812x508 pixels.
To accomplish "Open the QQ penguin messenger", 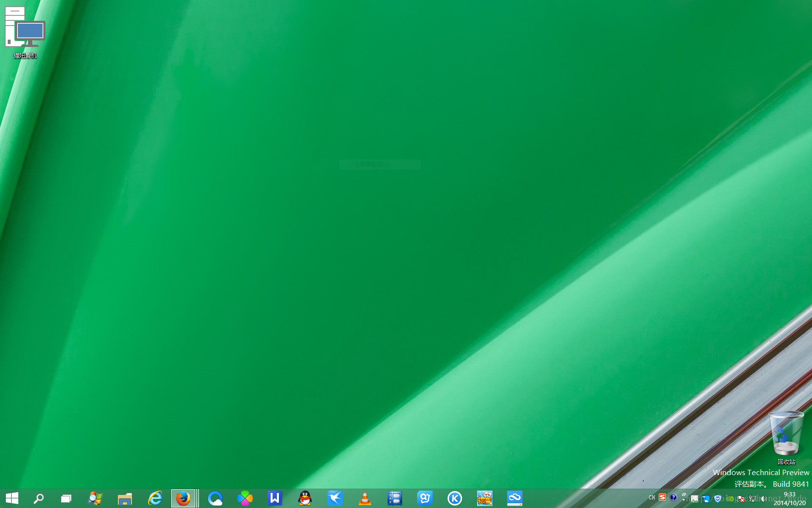I will point(305,498).
